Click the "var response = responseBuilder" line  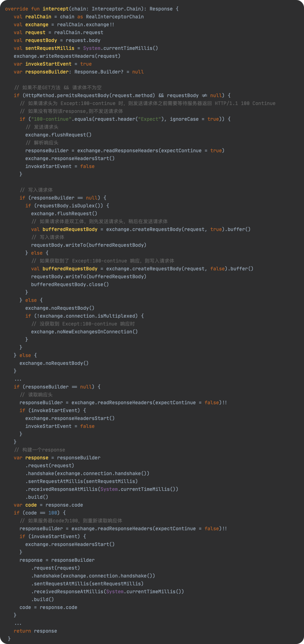(57, 458)
